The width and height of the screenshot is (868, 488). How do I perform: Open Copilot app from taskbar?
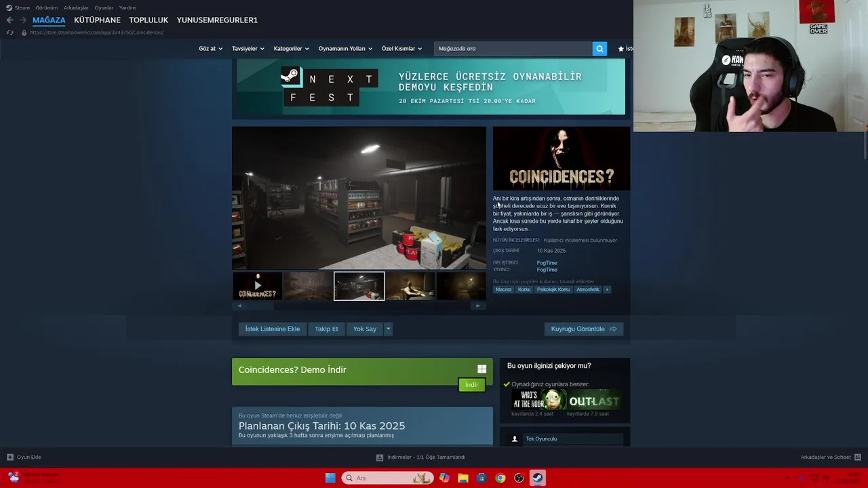[444, 478]
